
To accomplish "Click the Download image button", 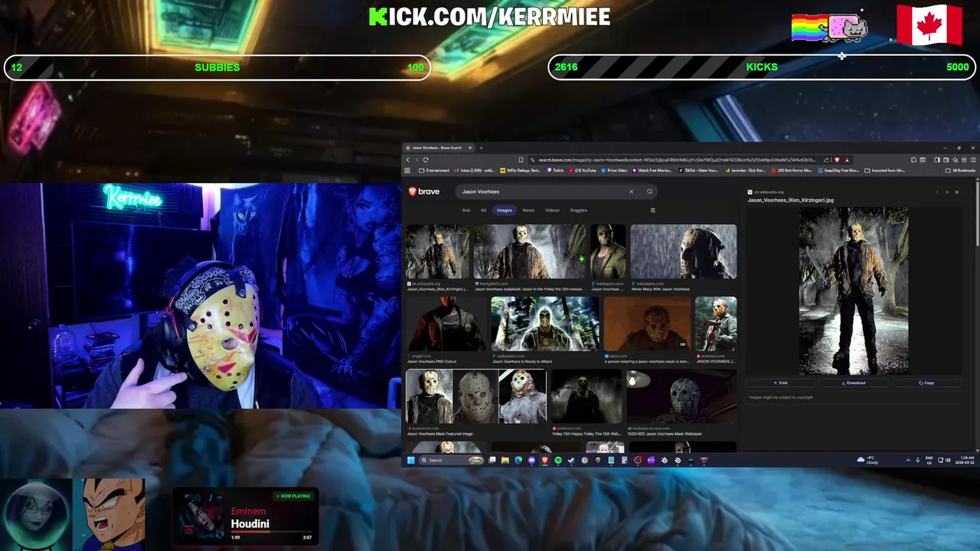I will click(853, 383).
